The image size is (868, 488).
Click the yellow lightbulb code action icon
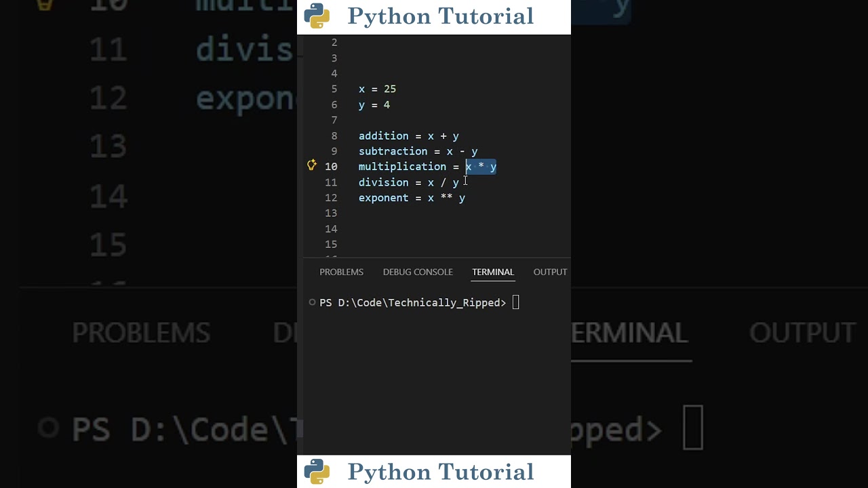pos(312,165)
